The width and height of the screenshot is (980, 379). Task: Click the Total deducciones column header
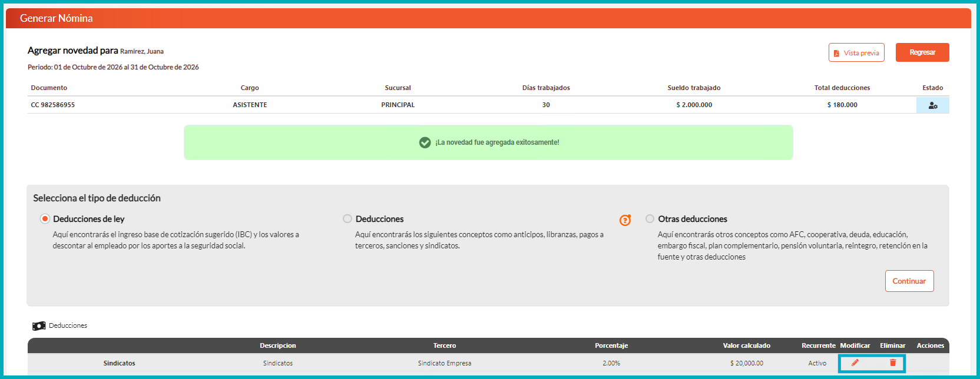pyautogui.click(x=842, y=88)
